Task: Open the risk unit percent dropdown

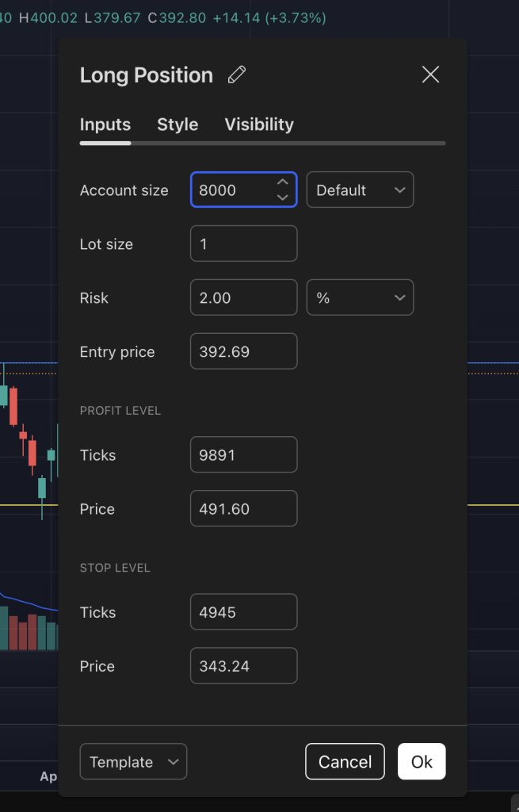Action: click(360, 297)
